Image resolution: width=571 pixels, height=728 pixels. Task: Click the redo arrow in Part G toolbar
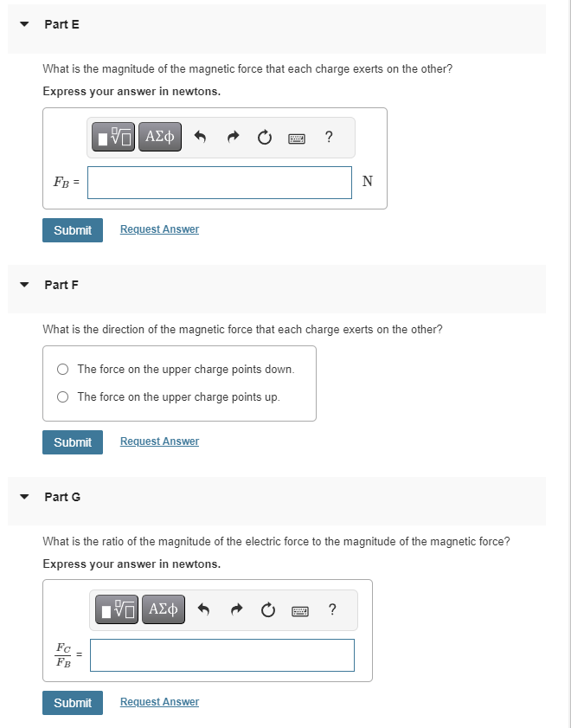(x=235, y=609)
